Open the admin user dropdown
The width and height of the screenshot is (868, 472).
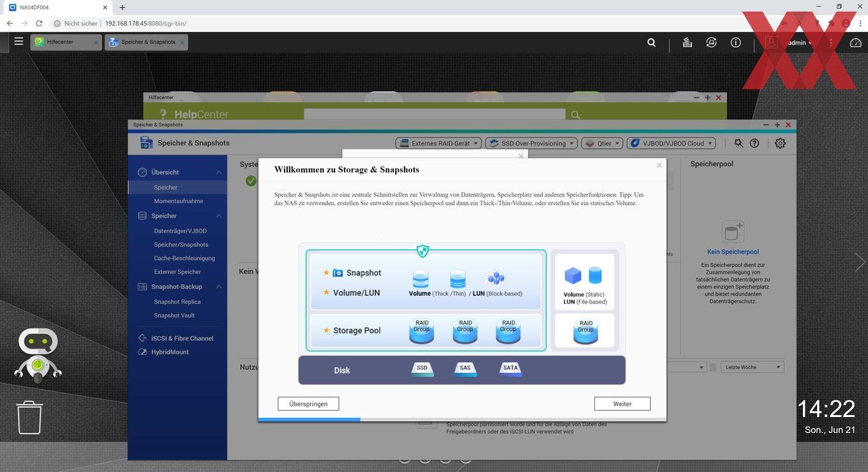(799, 43)
